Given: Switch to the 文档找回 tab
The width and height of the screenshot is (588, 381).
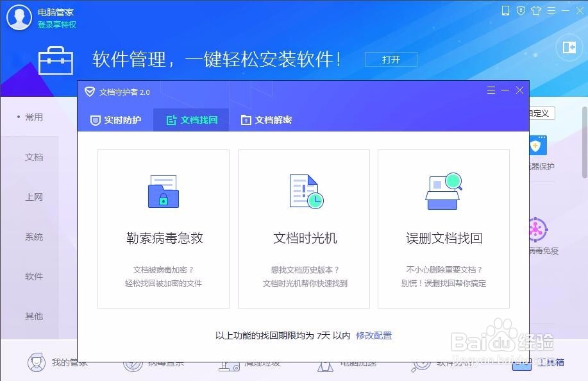Looking at the screenshot, I should click(x=191, y=120).
